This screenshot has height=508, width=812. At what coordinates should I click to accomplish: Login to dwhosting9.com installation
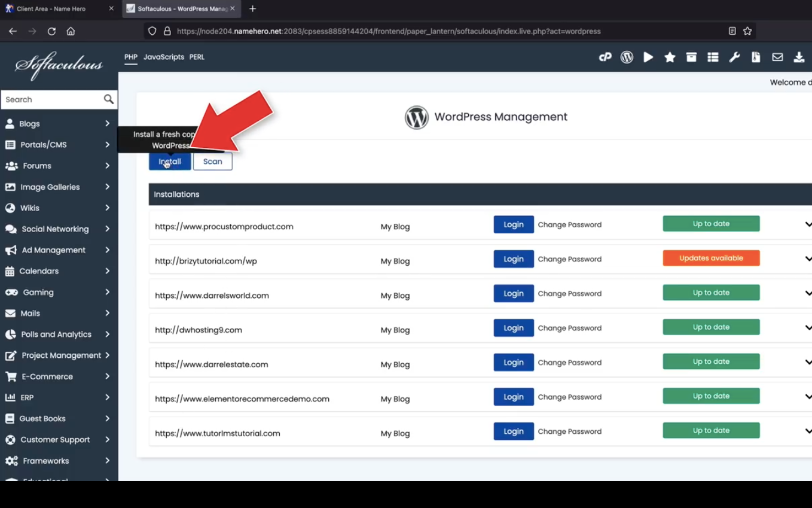coord(514,328)
